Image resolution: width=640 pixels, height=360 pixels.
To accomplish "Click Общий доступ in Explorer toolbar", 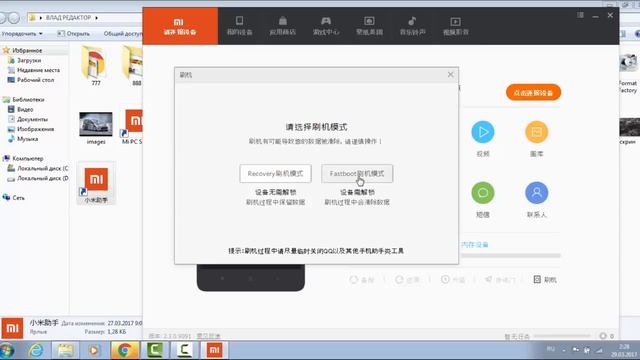I will 123,33.
